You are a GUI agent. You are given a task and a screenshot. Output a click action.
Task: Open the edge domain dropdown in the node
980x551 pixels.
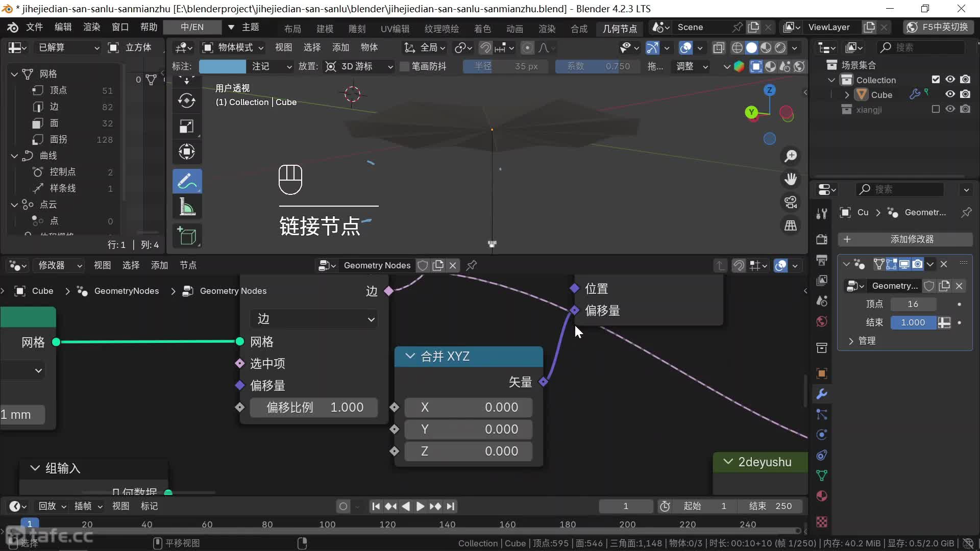314,319
